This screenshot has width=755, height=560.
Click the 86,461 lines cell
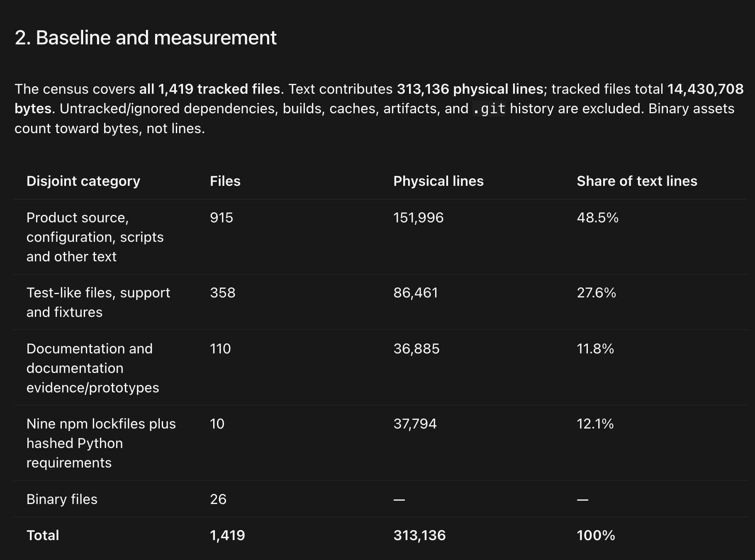(x=416, y=293)
